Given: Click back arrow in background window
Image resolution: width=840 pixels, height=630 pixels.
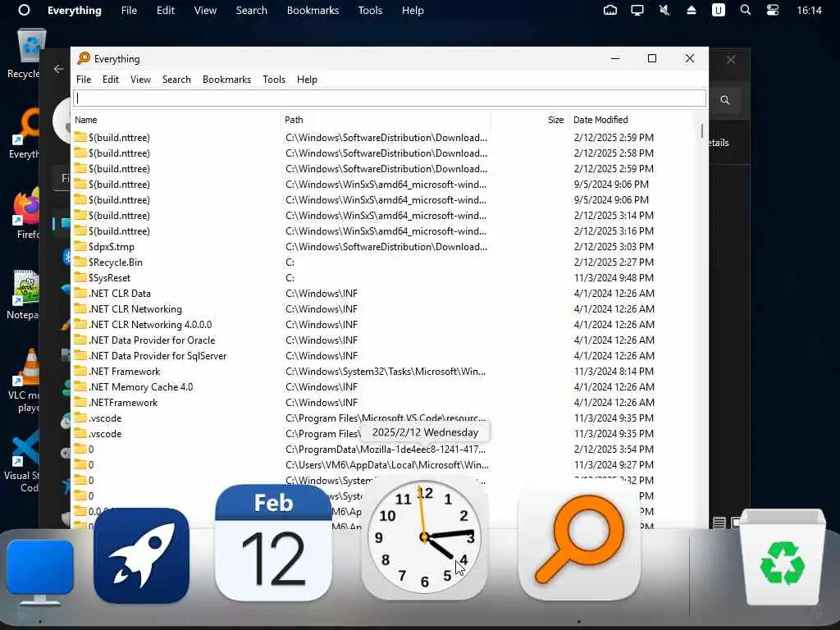Looking at the screenshot, I should (59, 69).
